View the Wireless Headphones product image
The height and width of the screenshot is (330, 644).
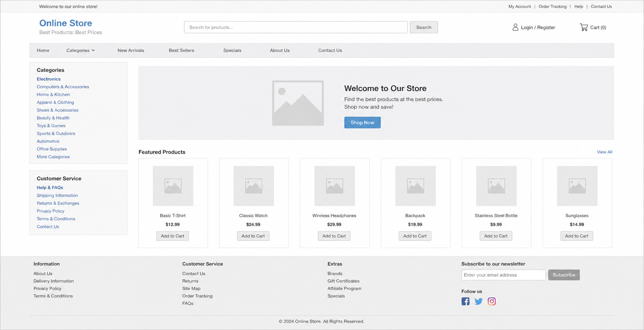pos(334,186)
